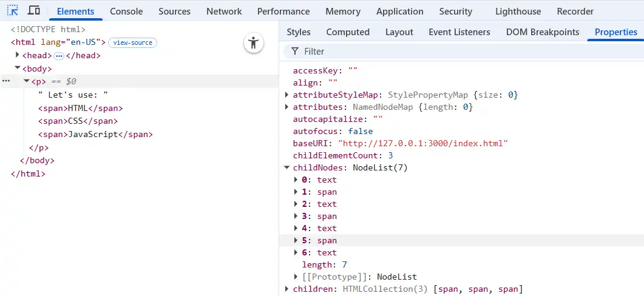Collapse the childNodes NodeList property

(287, 168)
